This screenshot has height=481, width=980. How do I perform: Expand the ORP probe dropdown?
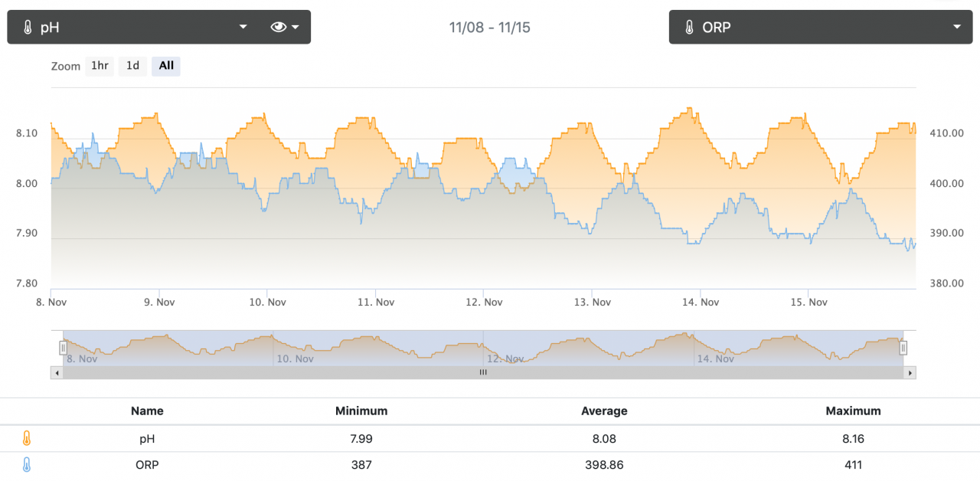pos(956,28)
